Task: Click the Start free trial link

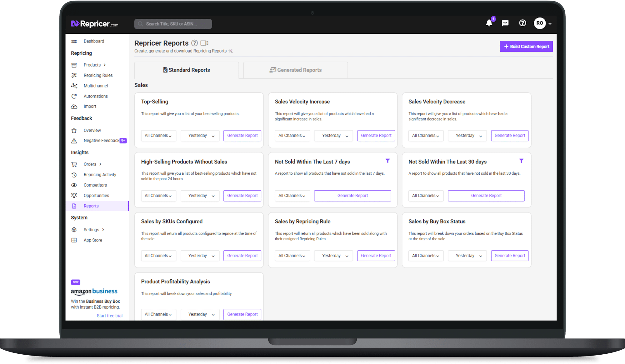Action: 109,316
